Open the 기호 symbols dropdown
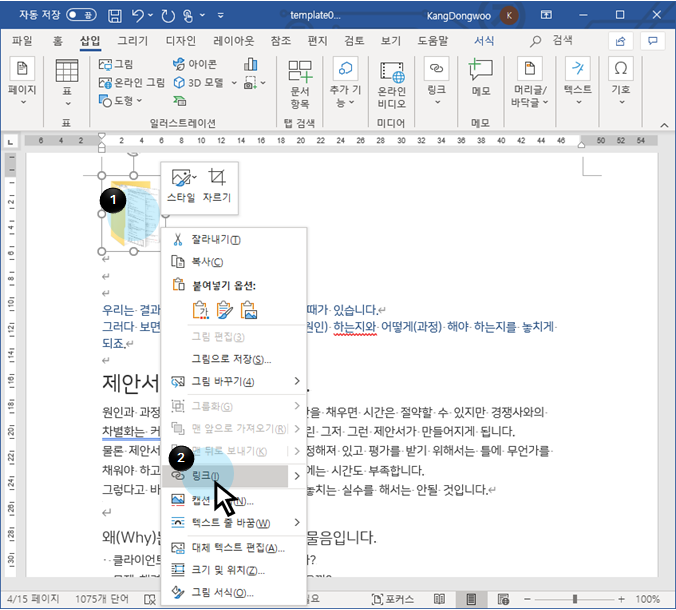 point(621,81)
